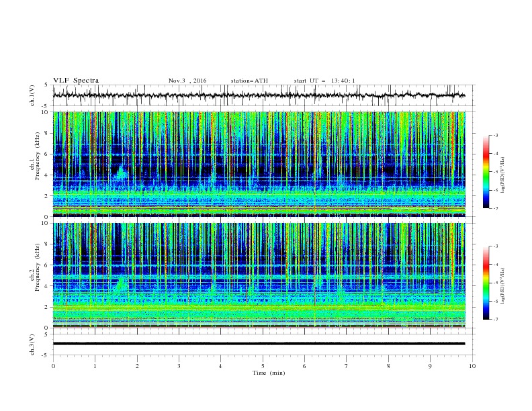This screenshot has width=532, height=411.
Task: Click the log(PSD) label beside ch.1 colorbar
Action: click(x=502, y=175)
